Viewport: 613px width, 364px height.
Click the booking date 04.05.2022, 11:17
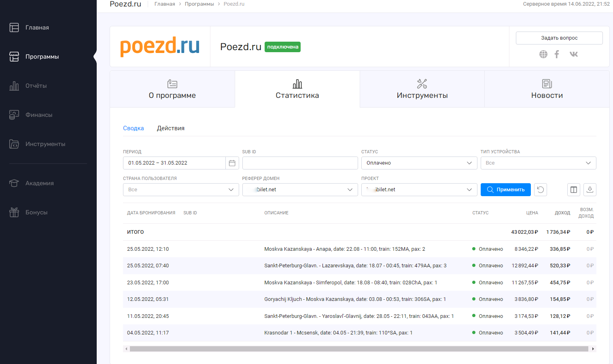[148, 333]
